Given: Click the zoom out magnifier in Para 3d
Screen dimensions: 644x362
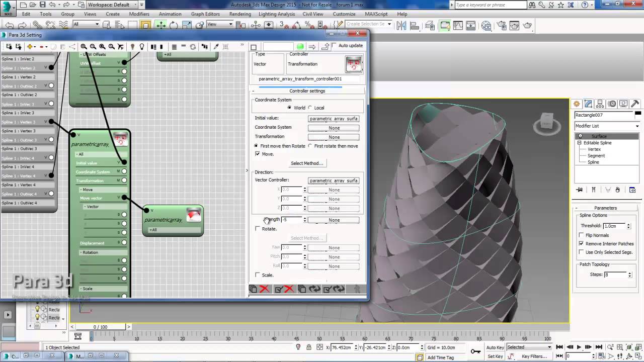Looking at the screenshot, I should [x=93, y=47].
